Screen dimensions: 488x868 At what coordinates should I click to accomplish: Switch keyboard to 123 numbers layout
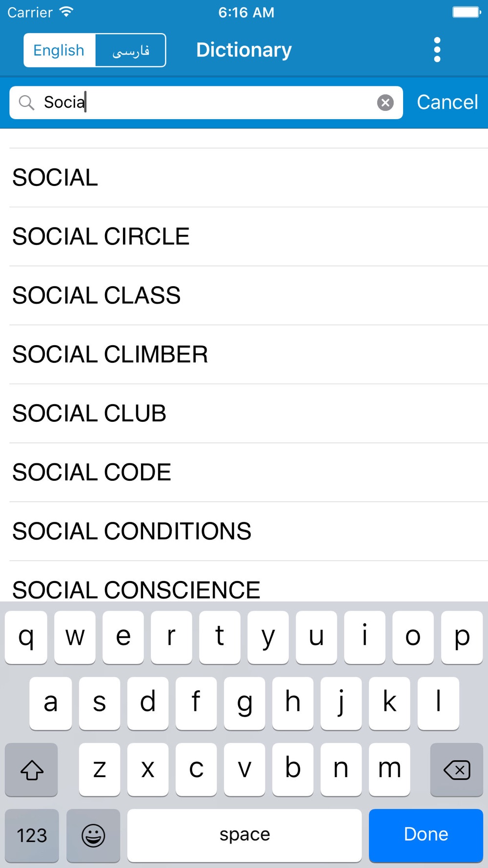(x=32, y=835)
